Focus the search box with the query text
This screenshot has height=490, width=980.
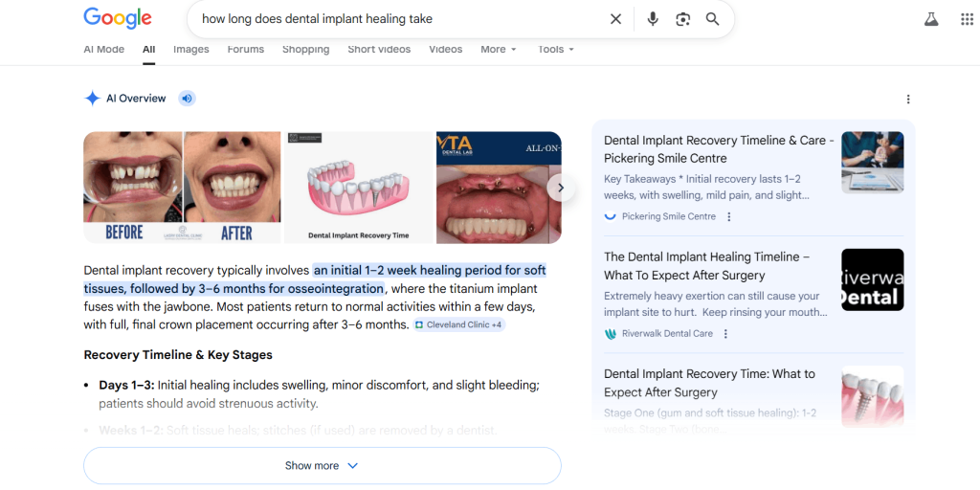tap(400, 19)
